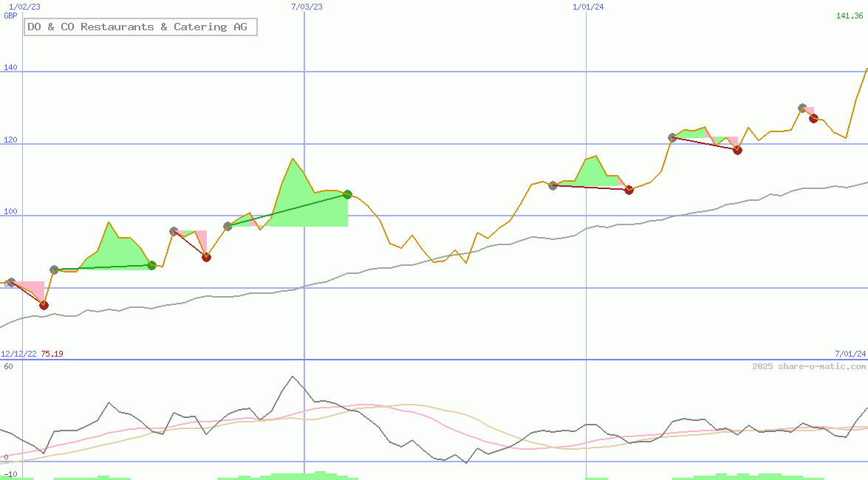The width and height of the screenshot is (868, 480).
Task: Select the green marker ending the first green trend line
Action: tap(151, 265)
